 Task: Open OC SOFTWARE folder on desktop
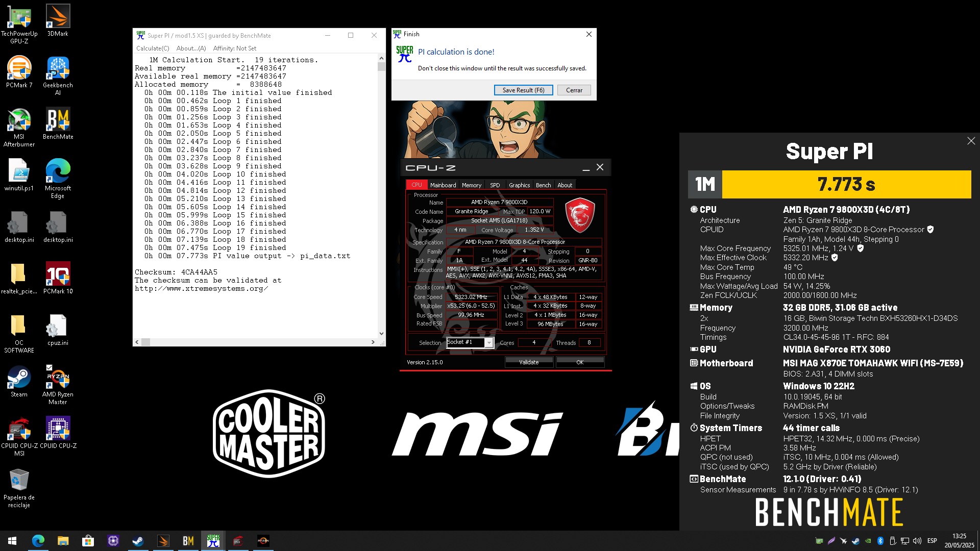click(x=19, y=333)
